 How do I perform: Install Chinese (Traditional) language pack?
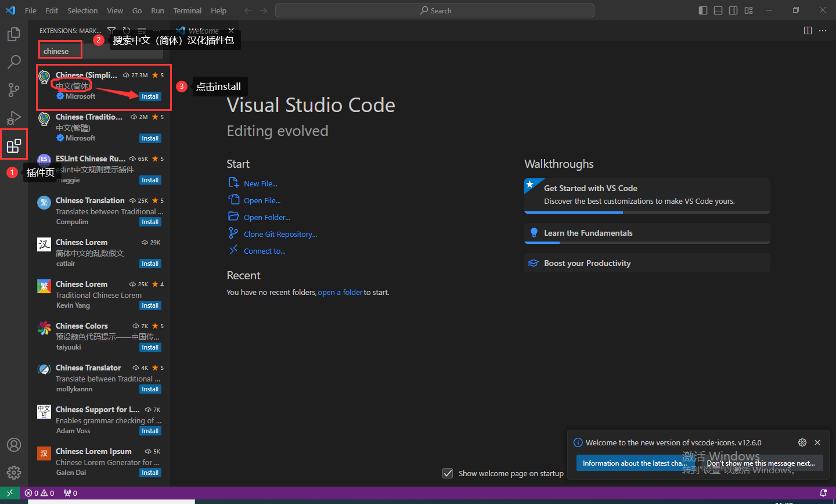tap(150, 138)
